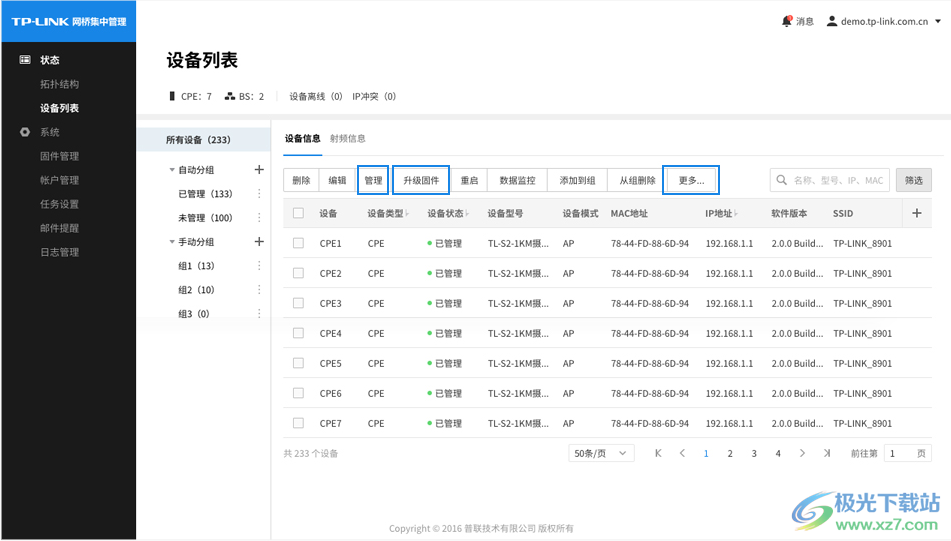The width and height of the screenshot is (951, 541).
Task: Open 邮件提醒 in the sidebar
Action: tap(59, 228)
